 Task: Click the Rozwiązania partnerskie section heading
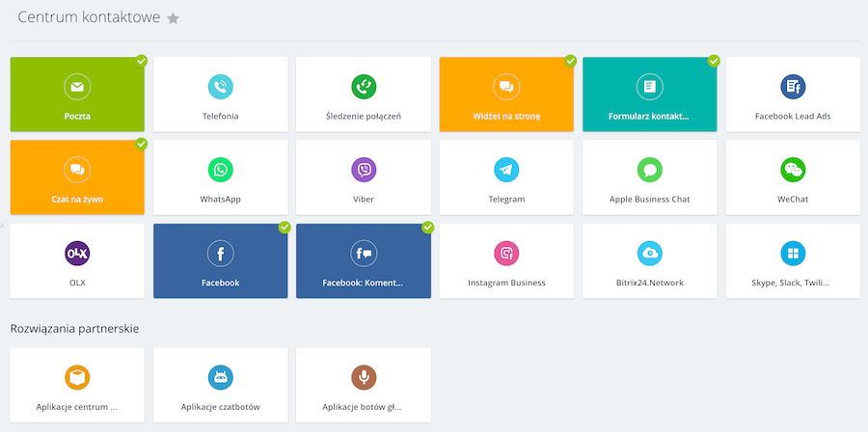(x=74, y=329)
